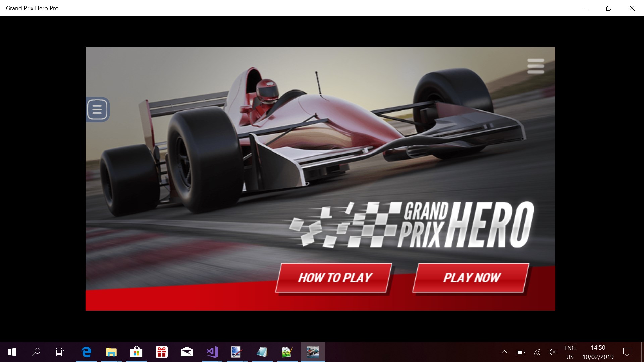The width and height of the screenshot is (644, 362).
Task: Launch Microsoft Edge from the taskbar
Action: 86,352
